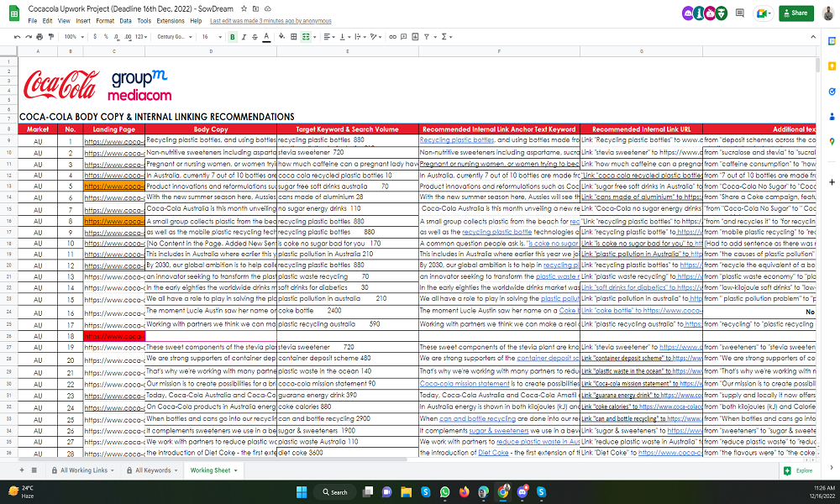Click the Merge cells icon
Image resolution: width=840 pixels, height=504 pixels.
306,37
